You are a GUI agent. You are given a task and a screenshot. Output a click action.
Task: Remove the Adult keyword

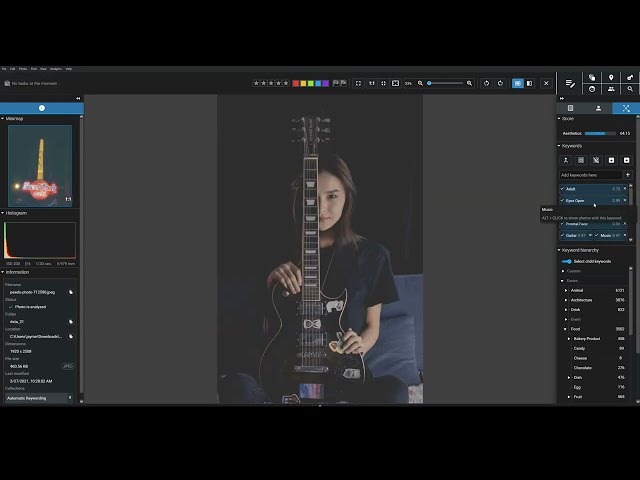624,189
